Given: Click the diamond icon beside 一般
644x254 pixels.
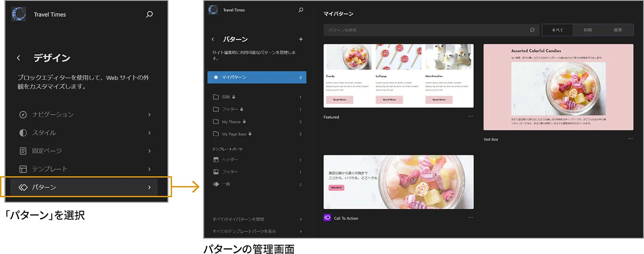Looking at the screenshot, I should tap(216, 184).
